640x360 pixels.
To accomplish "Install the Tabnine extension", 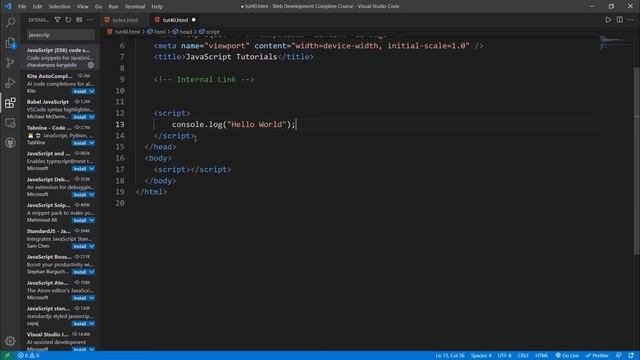I will tap(80, 143).
